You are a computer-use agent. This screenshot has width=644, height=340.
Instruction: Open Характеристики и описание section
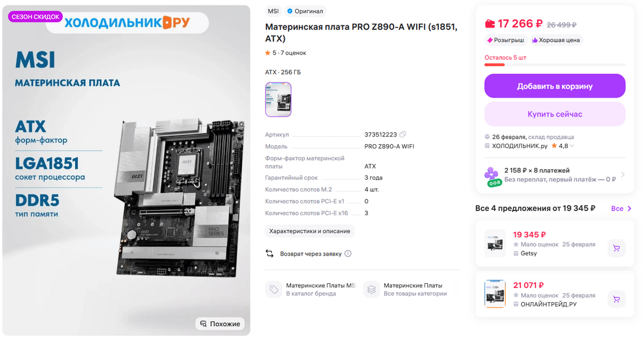tap(310, 231)
